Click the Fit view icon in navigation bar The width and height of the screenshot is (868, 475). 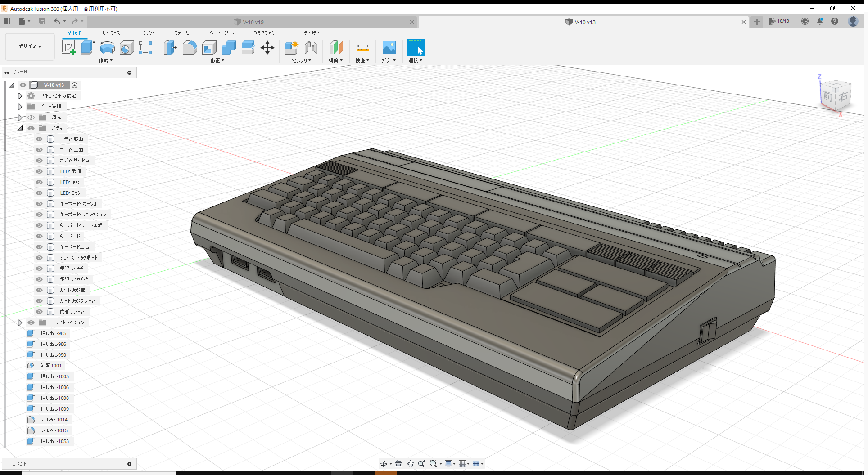[x=398, y=463]
